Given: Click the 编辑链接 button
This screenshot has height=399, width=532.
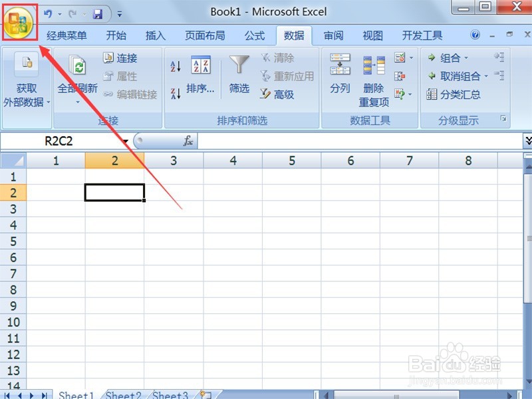Looking at the screenshot, I should (x=130, y=94).
